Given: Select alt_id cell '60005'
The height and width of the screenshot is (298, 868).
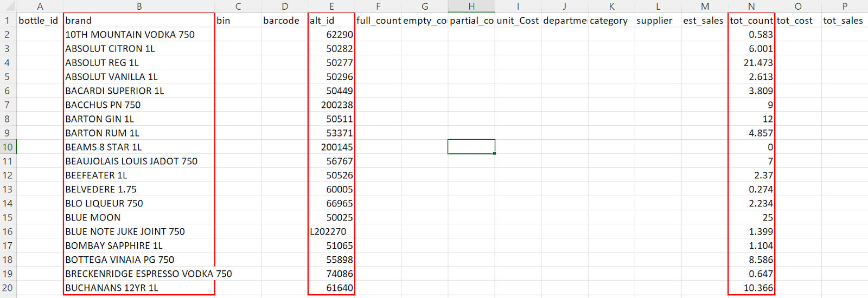Looking at the screenshot, I should click(x=331, y=189).
